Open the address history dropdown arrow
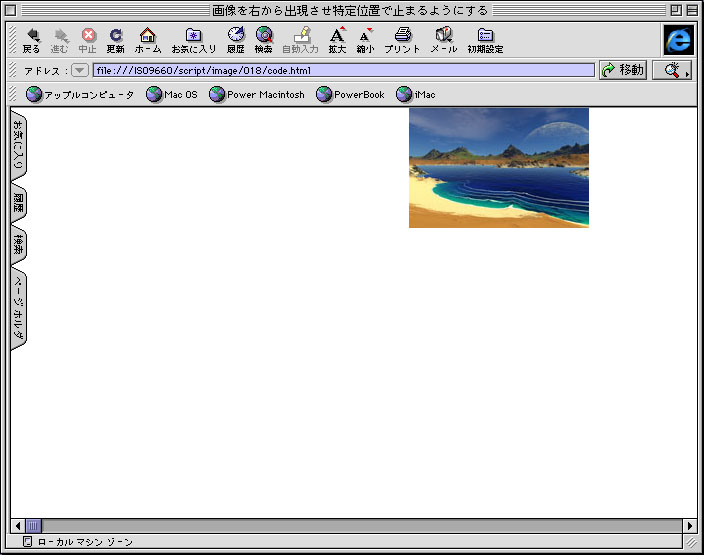Image resolution: width=704 pixels, height=555 pixels. pyautogui.click(x=79, y=70)
